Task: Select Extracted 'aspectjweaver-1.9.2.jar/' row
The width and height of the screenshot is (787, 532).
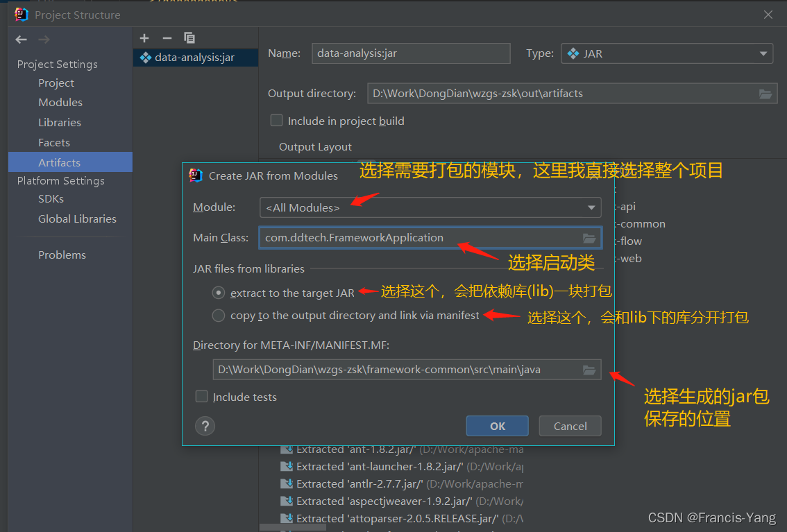Action: pyautogui.click(x=402, y=501)
